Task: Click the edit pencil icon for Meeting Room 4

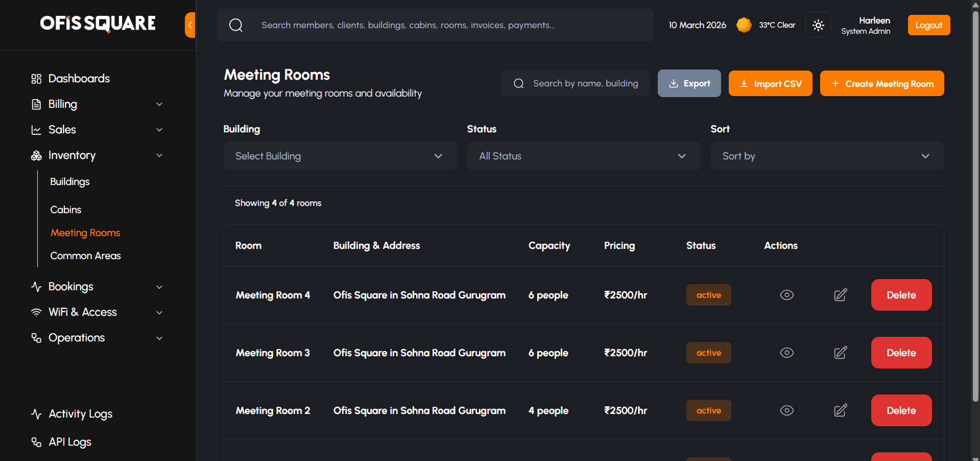Action: coord(840,295)
